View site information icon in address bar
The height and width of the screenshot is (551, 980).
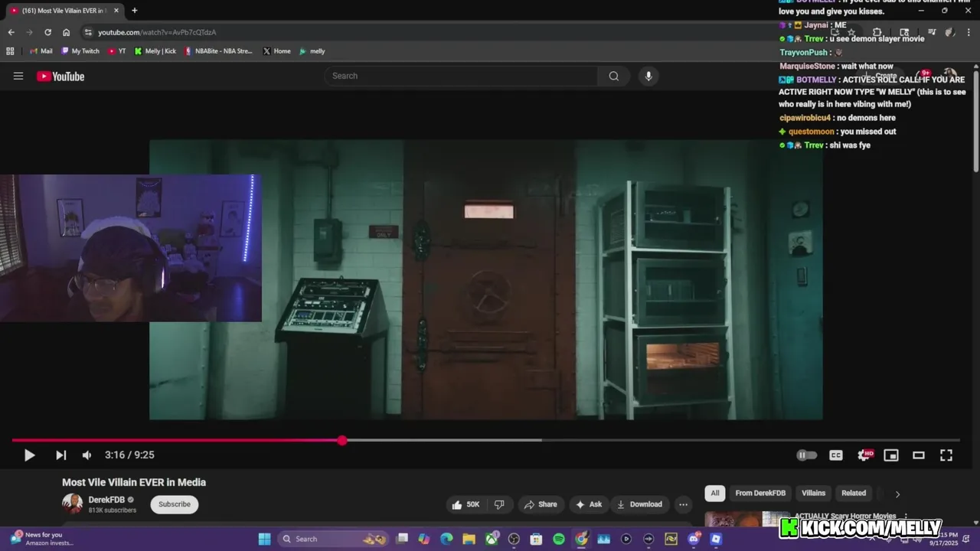click(87, 32)
